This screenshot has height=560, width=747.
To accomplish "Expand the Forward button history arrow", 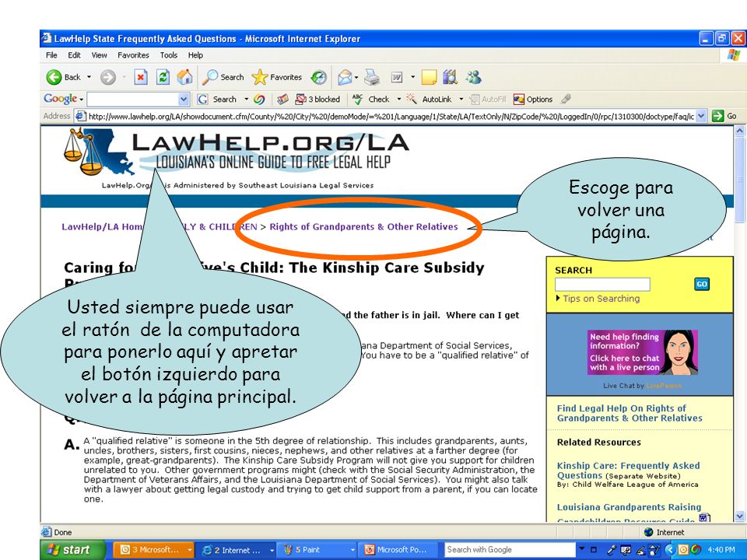I will 124,77.
